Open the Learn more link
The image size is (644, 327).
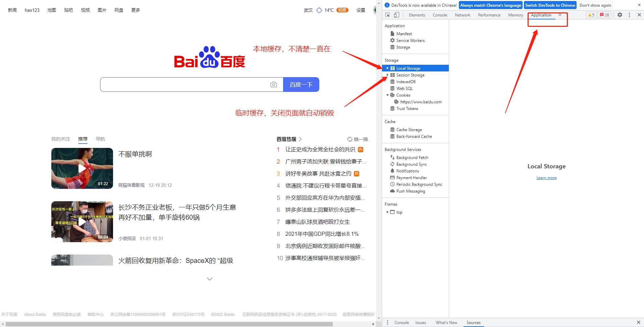(x=546, y=178)
